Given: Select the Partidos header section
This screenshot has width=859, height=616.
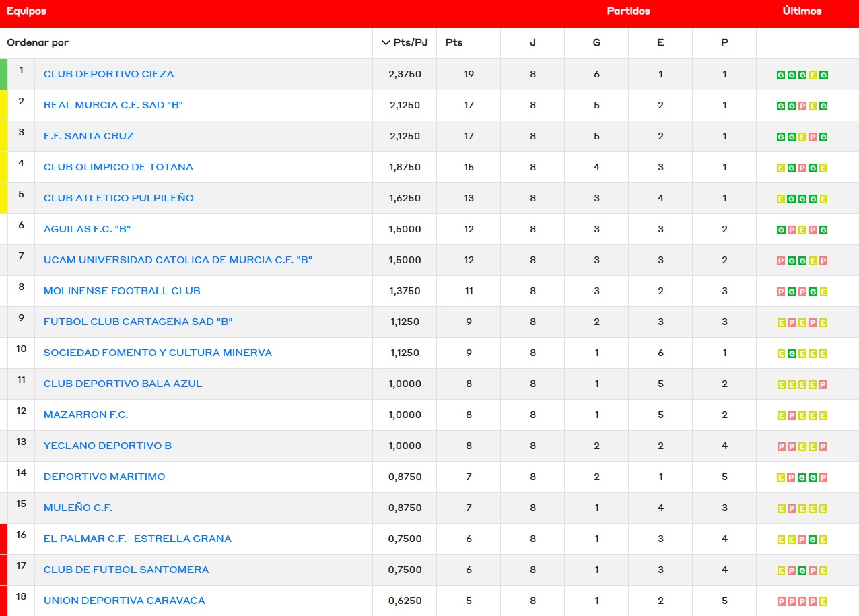Looking at the screenshot, I should [628, 11].
